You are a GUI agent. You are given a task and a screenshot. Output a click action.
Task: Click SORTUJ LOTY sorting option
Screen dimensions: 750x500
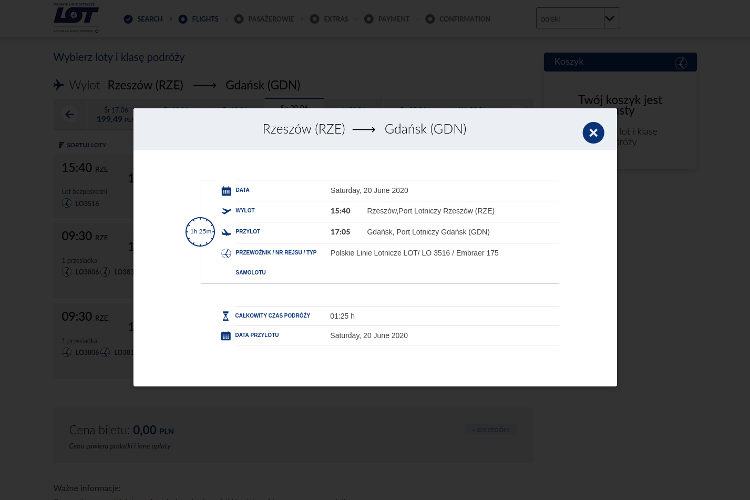82,145
